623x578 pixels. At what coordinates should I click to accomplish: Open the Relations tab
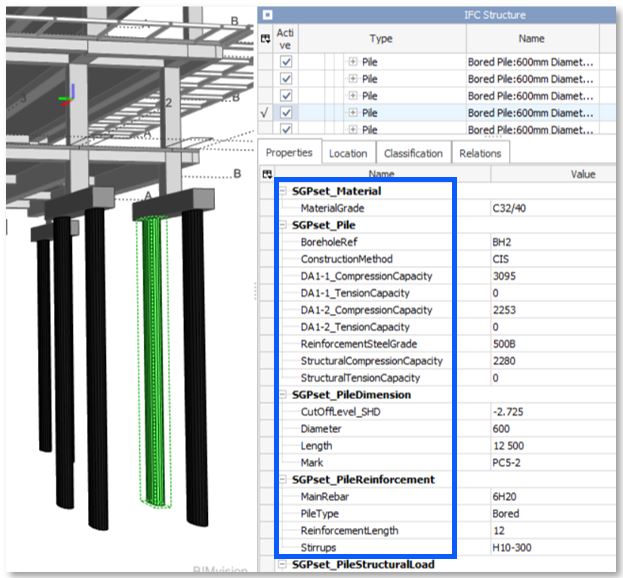pyautogui.click(x=480, y=153)
